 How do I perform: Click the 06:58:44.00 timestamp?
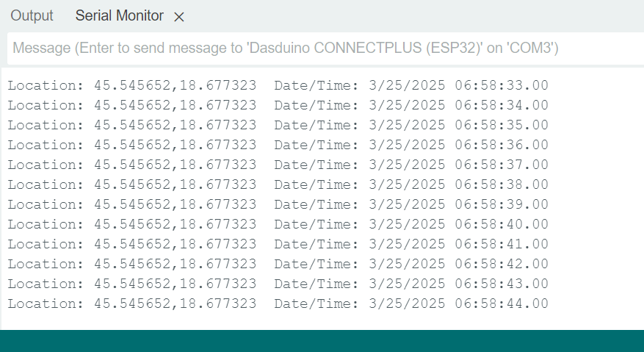501,303
